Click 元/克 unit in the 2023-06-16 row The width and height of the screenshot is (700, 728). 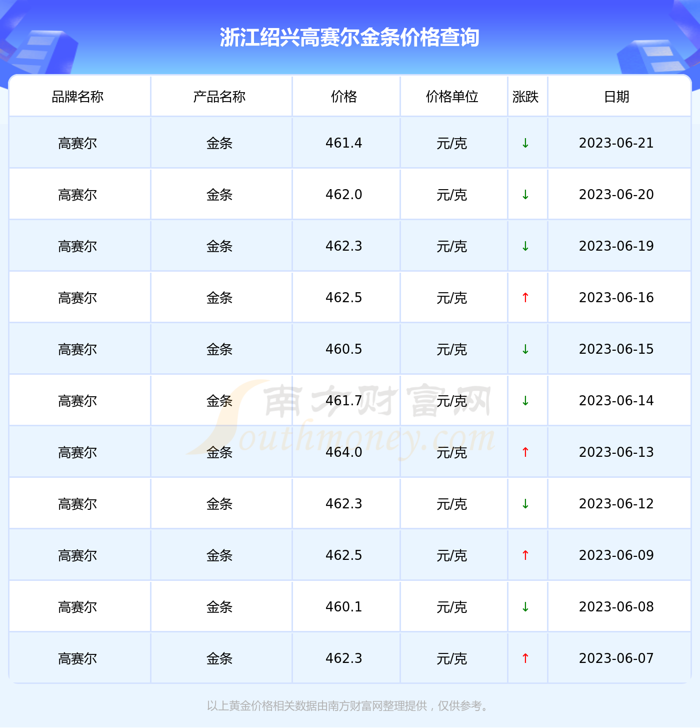tap(452, 298)
